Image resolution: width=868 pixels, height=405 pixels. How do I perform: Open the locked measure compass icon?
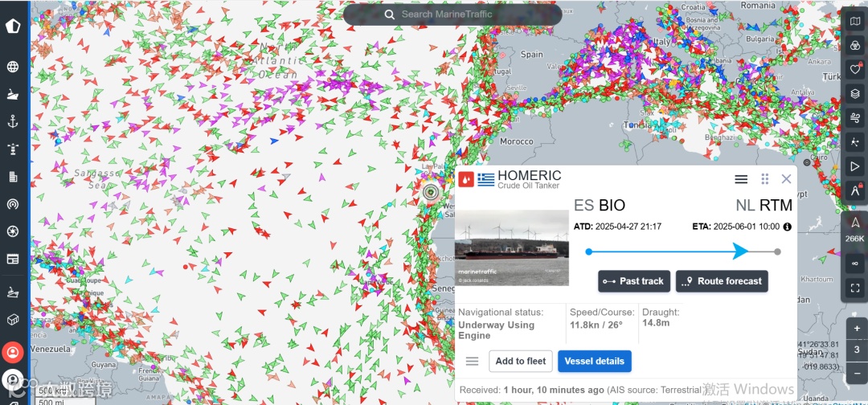pos(855,190)
